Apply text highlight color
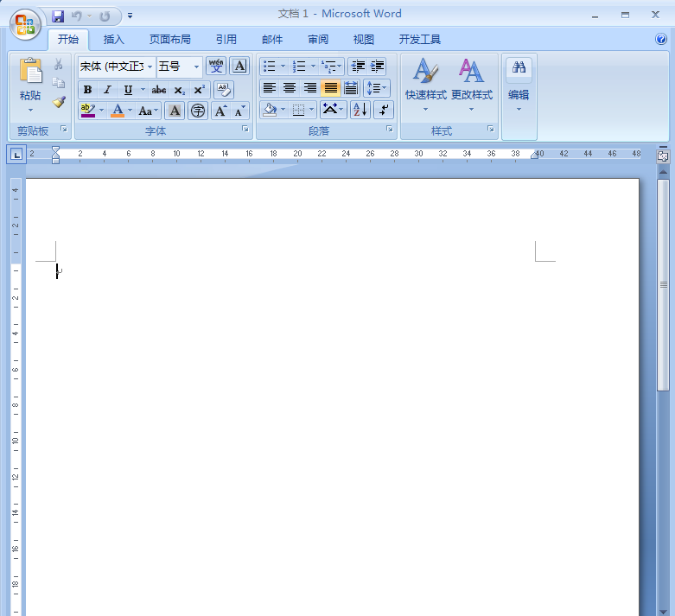 click(x=88, y=111)
